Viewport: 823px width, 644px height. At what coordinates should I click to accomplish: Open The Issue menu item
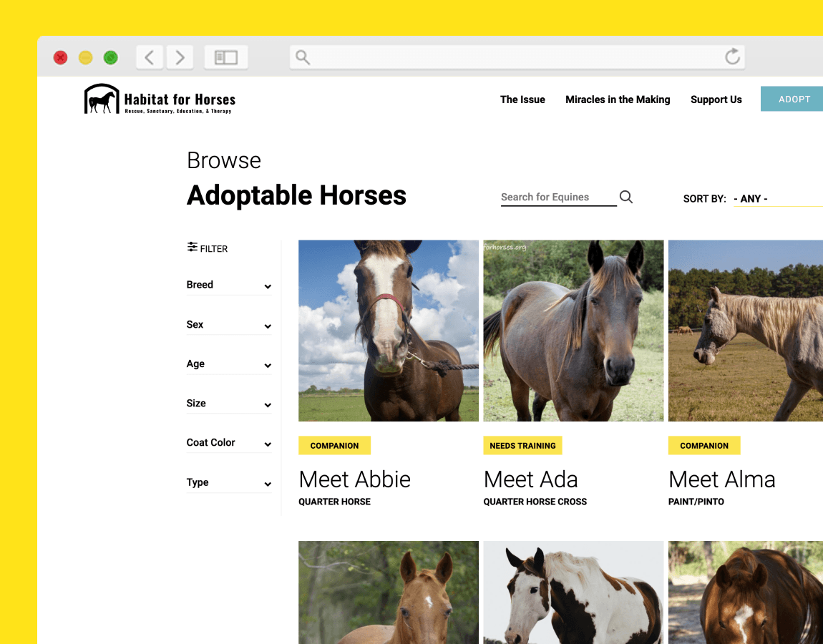pyautogui.click(x=522, y=99)
